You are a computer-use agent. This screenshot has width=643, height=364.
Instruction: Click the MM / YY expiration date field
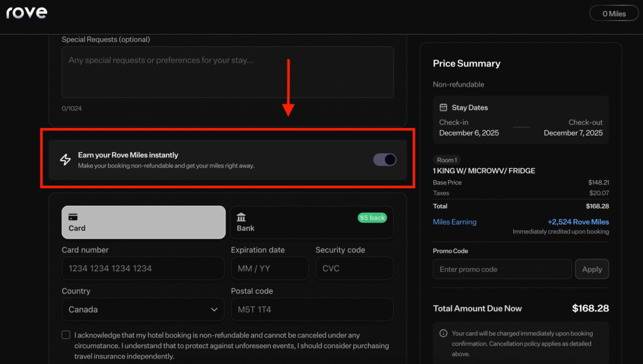coord(270,268)
